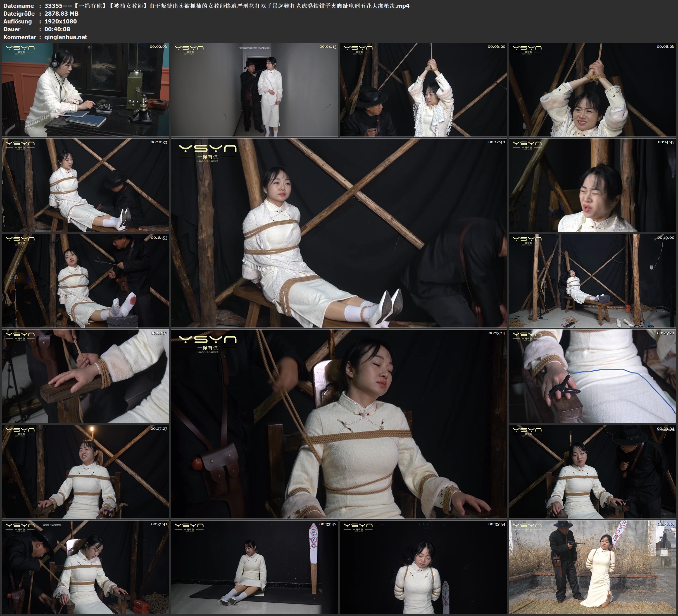Click the thumbnail timestamped 00:02:06

85,89
